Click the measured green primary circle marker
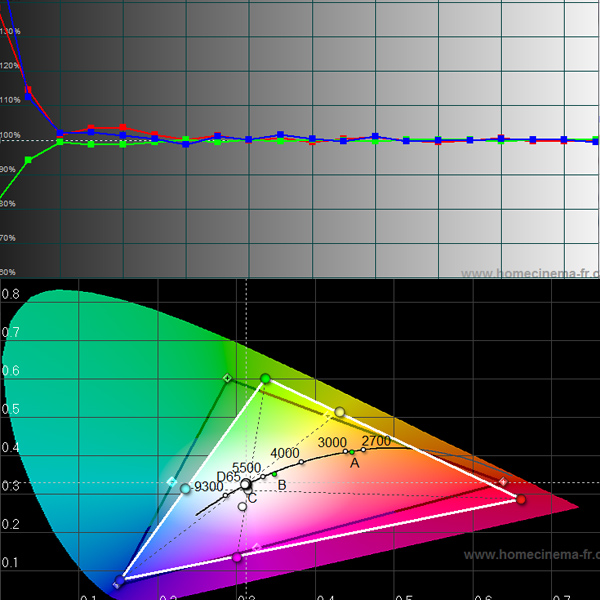The image size is (600, 600). [265, 379]
